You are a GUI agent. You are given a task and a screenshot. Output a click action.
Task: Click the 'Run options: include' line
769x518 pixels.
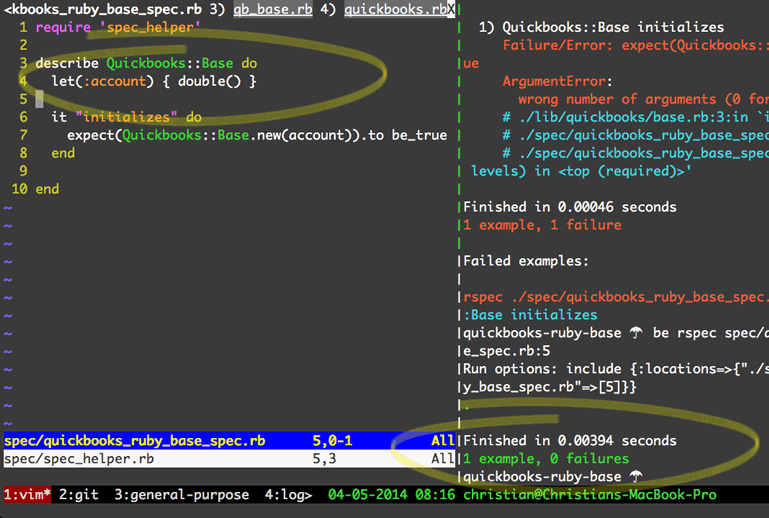click(x=616, y=369)
